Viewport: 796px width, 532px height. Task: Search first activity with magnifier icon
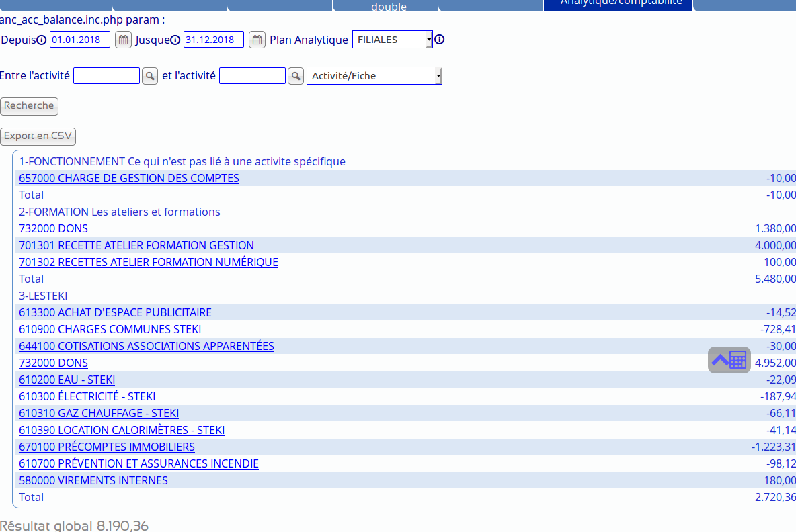click(150, 76)
